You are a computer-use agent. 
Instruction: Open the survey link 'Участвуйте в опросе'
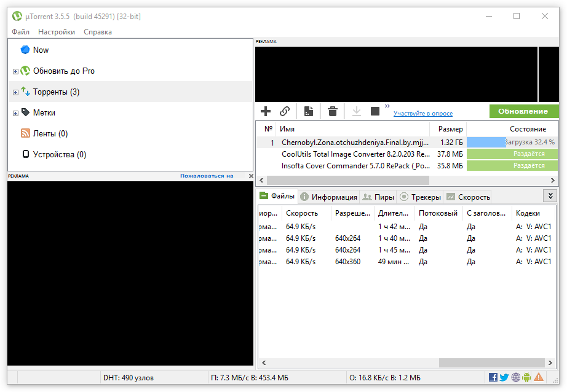(x=422, y=114)
